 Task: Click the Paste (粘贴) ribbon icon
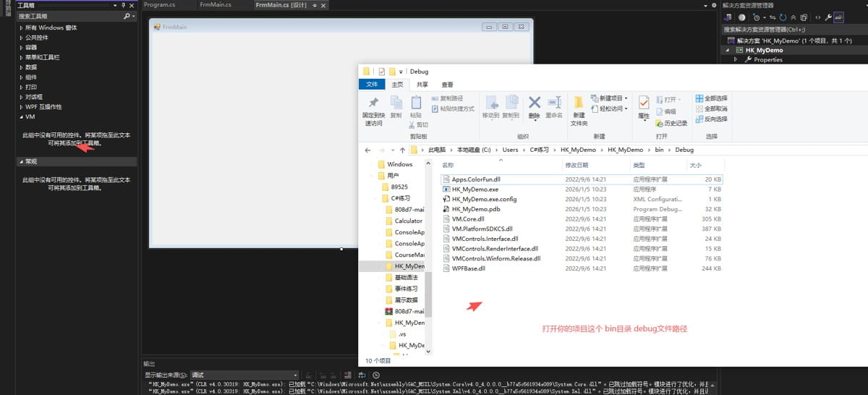415,106
